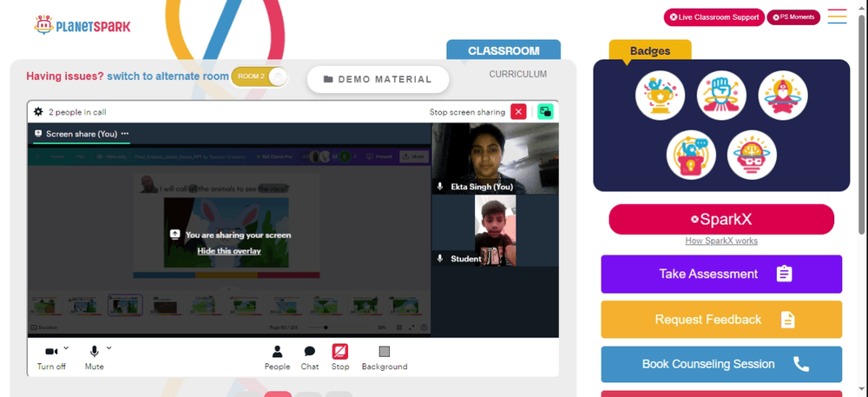Click grid view icon in shared Canva
The width and height of the screenshot is (868, 397).
[399, 328]
